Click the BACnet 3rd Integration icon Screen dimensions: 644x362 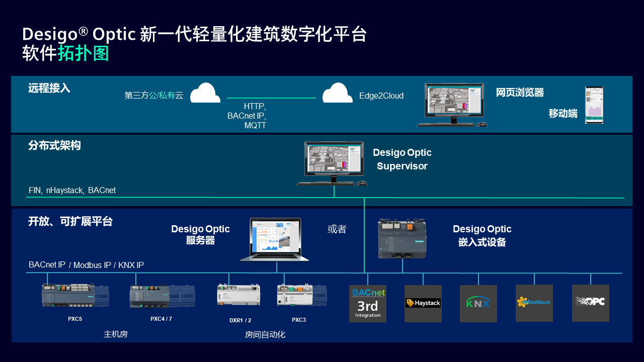(368, 304)
